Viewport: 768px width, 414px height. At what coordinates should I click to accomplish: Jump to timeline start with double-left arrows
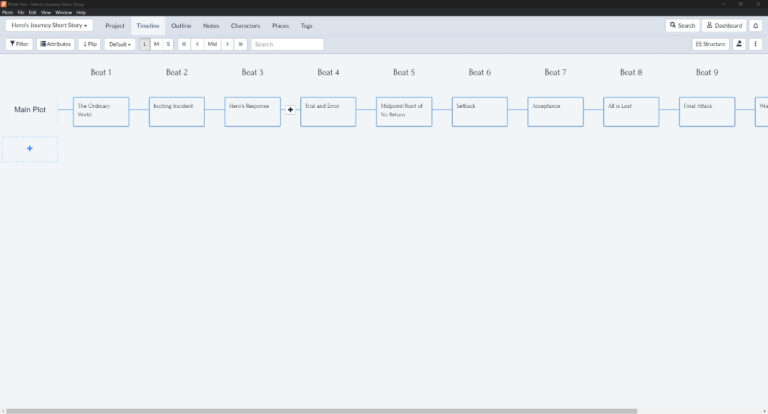pyautogui.click(x=184, y=44)
